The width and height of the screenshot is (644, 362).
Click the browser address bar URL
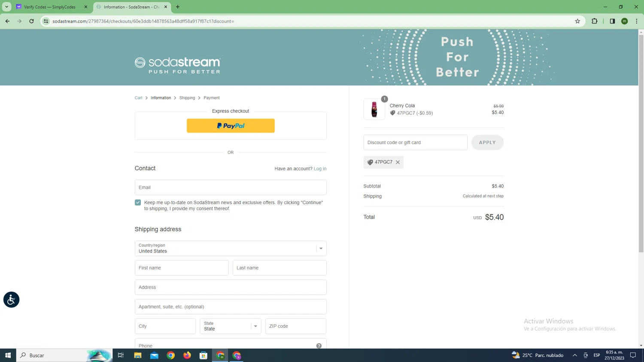(143, 21)
